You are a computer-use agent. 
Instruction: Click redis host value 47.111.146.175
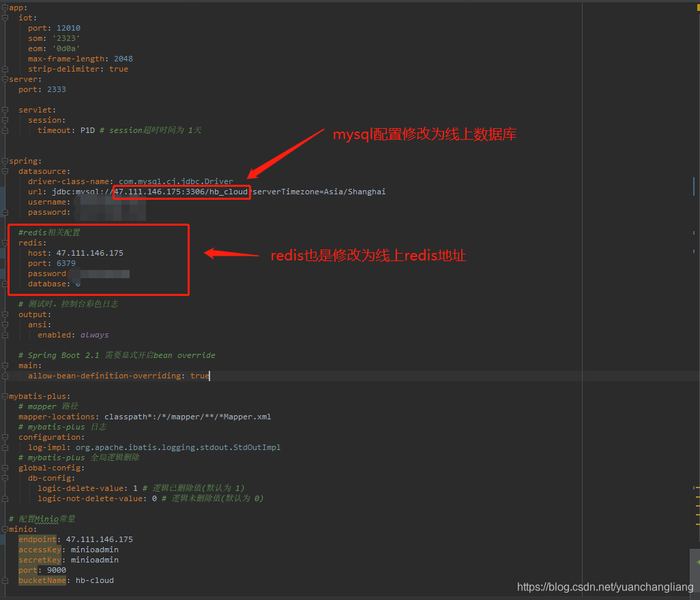90,253
